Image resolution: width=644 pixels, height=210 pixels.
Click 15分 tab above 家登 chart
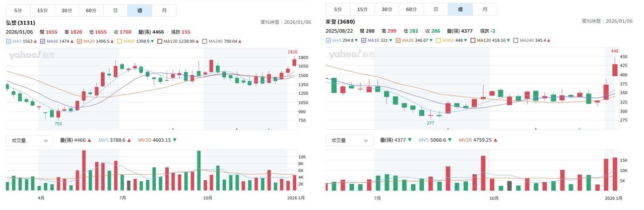pos(362,9)
